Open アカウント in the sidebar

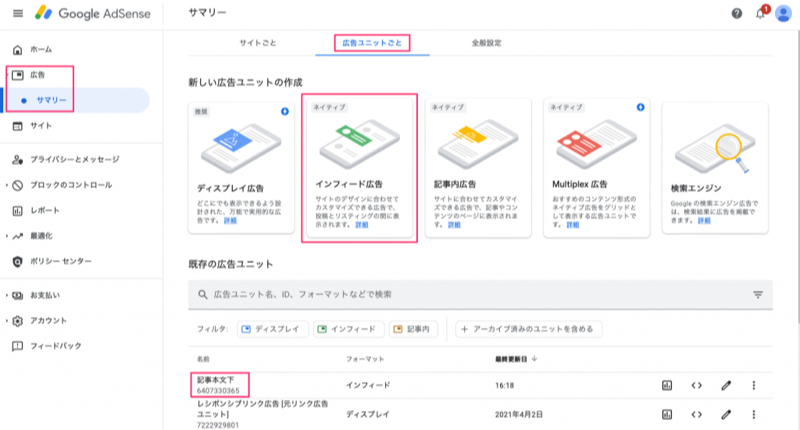(x=48, y=321)
